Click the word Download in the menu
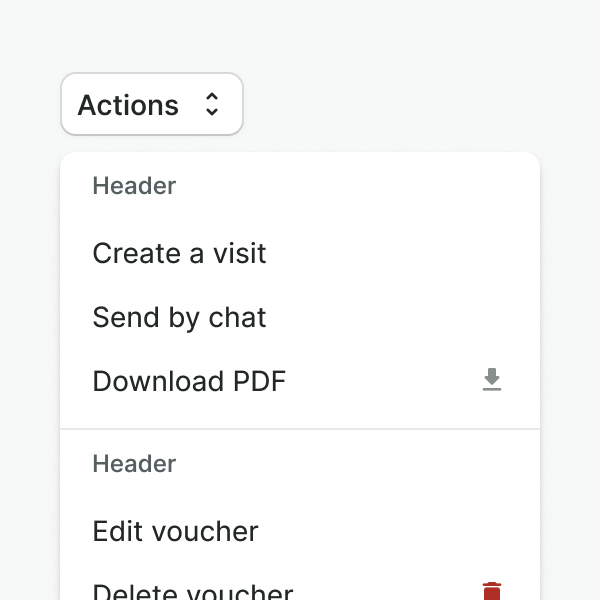Screen dimensions: 600x600 click(158, 382)
